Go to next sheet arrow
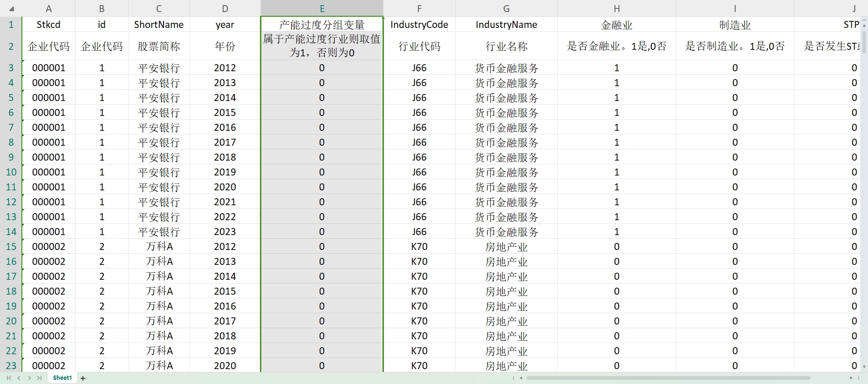This screenshot has width=868, height=384. pyautogui.click(x=29, y=378)
